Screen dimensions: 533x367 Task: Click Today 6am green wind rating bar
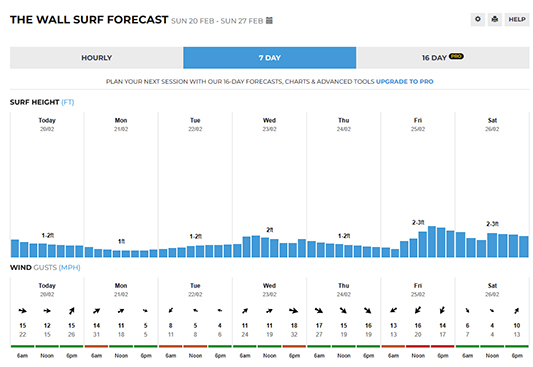22,346
